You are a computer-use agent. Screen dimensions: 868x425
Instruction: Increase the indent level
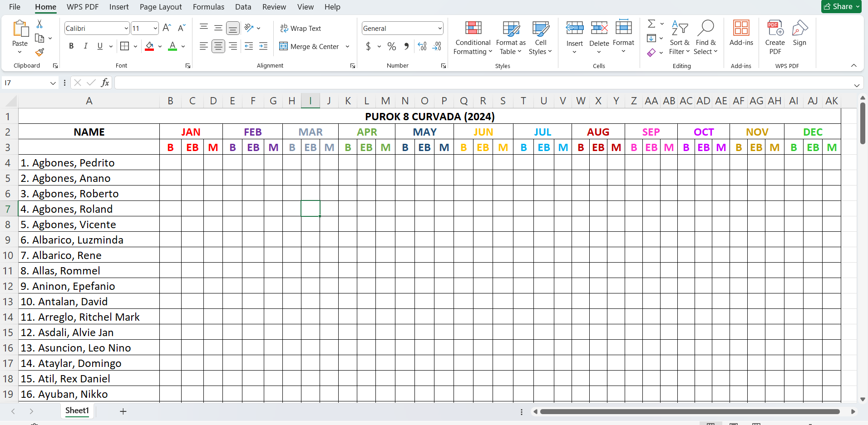[263, 46]
